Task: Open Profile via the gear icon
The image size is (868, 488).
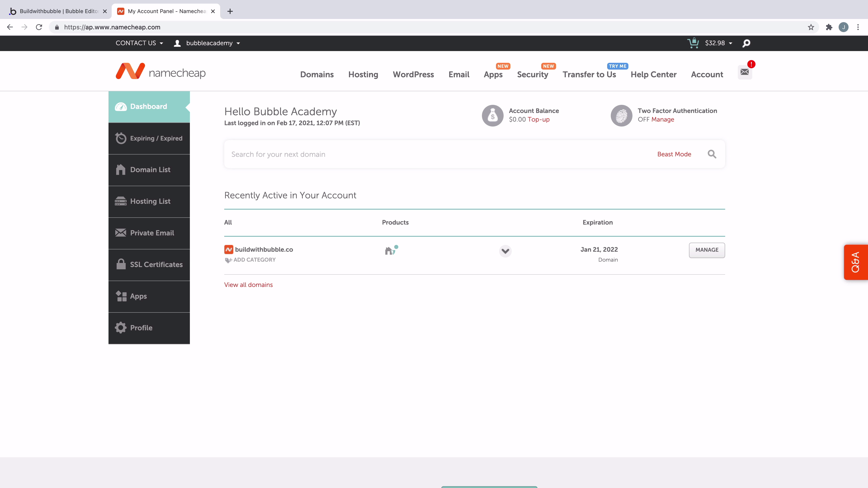Action: tap(121, 327)
